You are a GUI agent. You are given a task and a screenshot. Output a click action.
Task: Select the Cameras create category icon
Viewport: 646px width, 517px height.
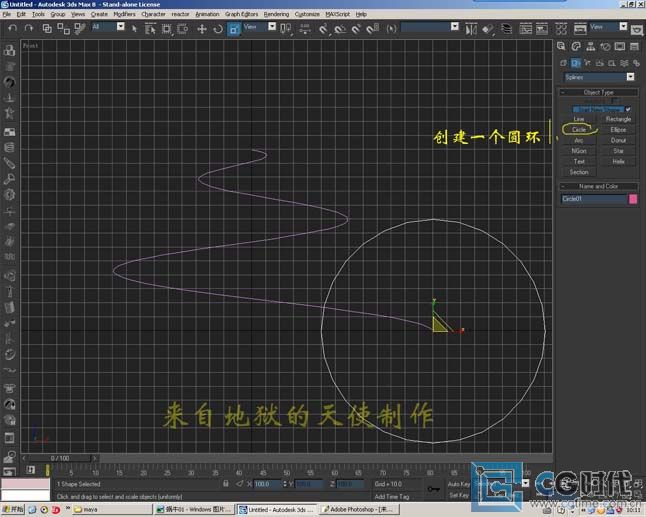(600, 63)
